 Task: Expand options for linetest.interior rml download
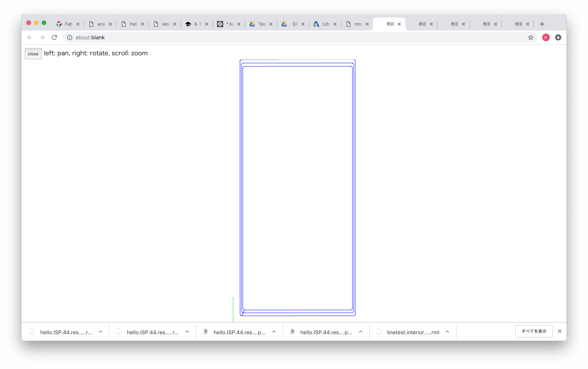tap(447, 332)
